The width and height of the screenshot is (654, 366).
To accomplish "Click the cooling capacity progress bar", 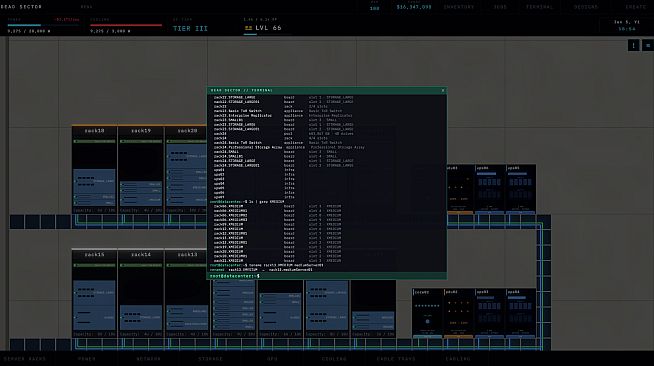I will (126, 25).
